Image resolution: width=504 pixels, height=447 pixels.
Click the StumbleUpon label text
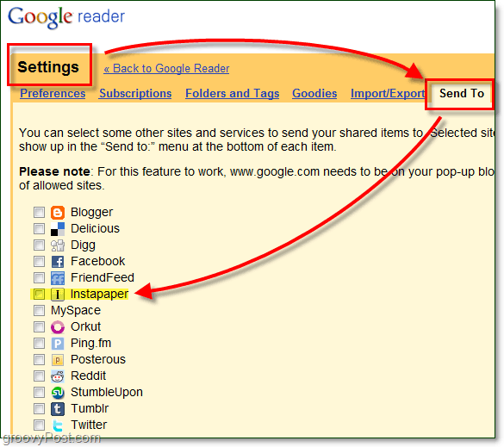[x=107, y=393]
